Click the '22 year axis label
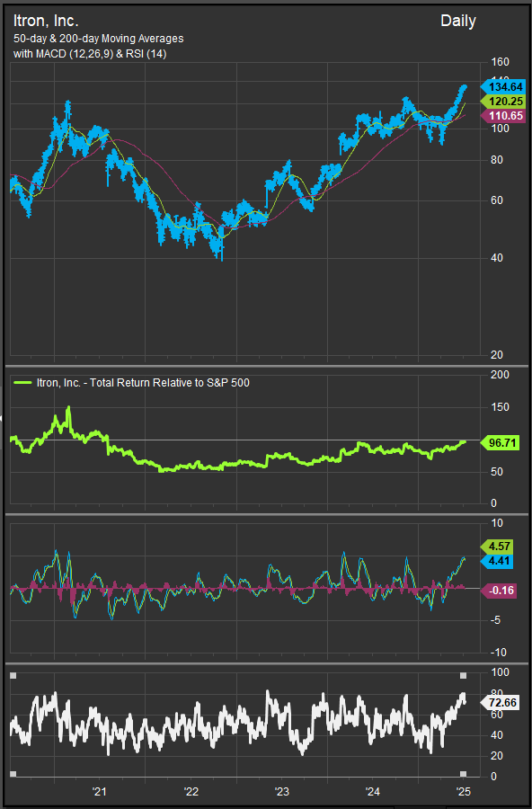532x809 pixels. (x=191, y=791)
